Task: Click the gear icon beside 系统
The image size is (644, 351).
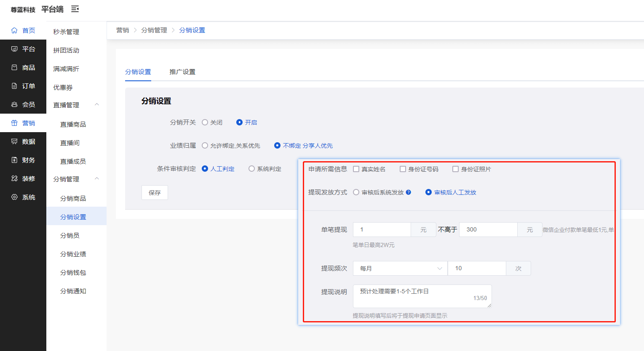Action: pyautogui.click(x=14, y=197)
